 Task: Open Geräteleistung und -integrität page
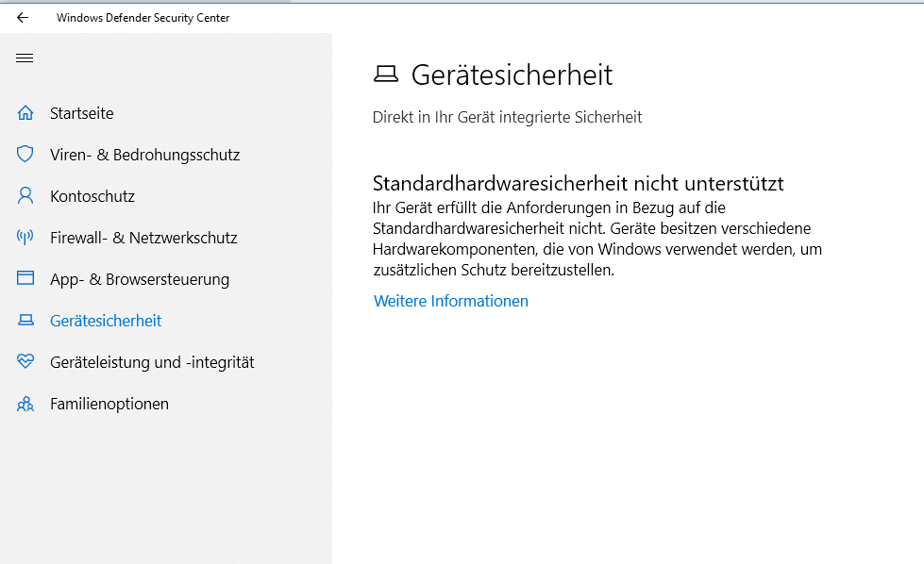click(x=152, y=363)
